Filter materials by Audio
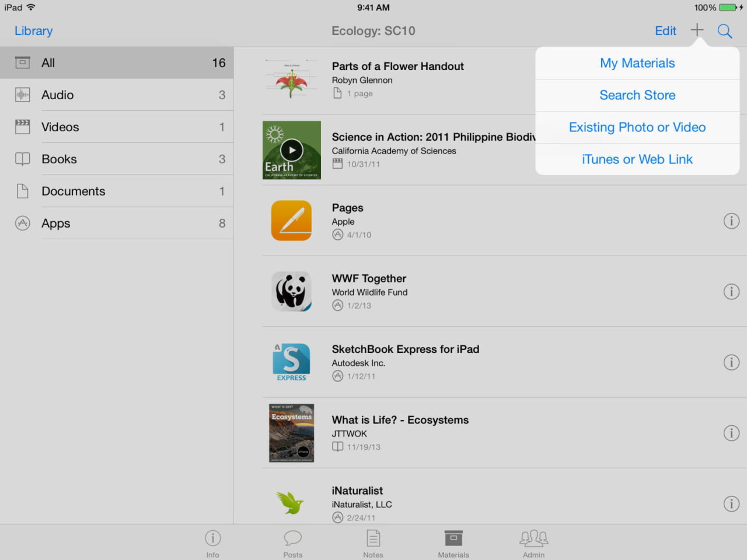The height and width of the screenshot is (560, 747). point(117,95)
